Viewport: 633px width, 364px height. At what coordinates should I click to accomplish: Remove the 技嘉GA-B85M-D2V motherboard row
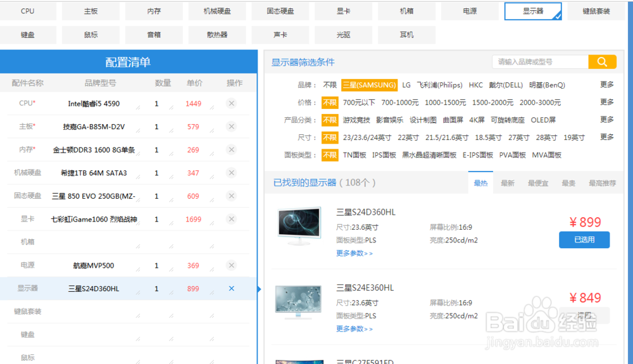point(231,127)
